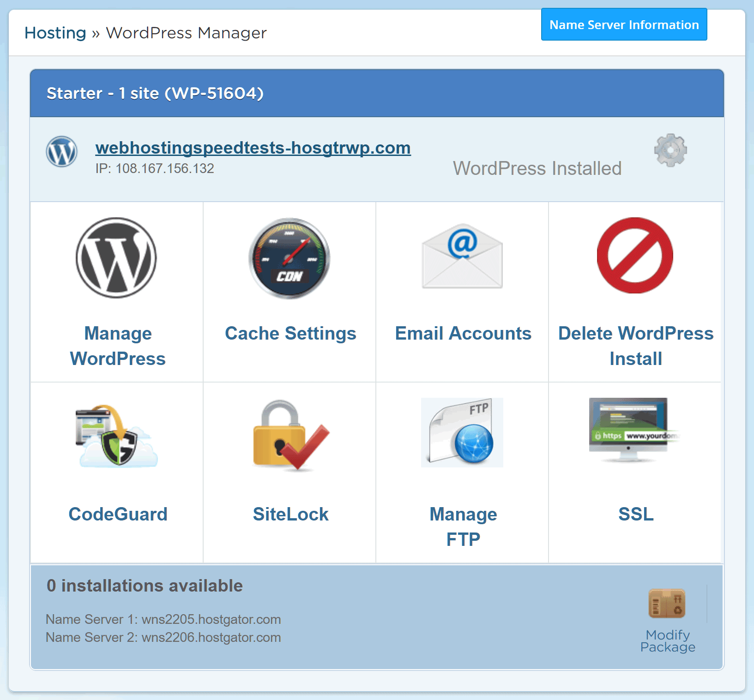Screen dimensions: 754x700
Task: Click the Name Server Information button
Action: click(x=624, y=24)
